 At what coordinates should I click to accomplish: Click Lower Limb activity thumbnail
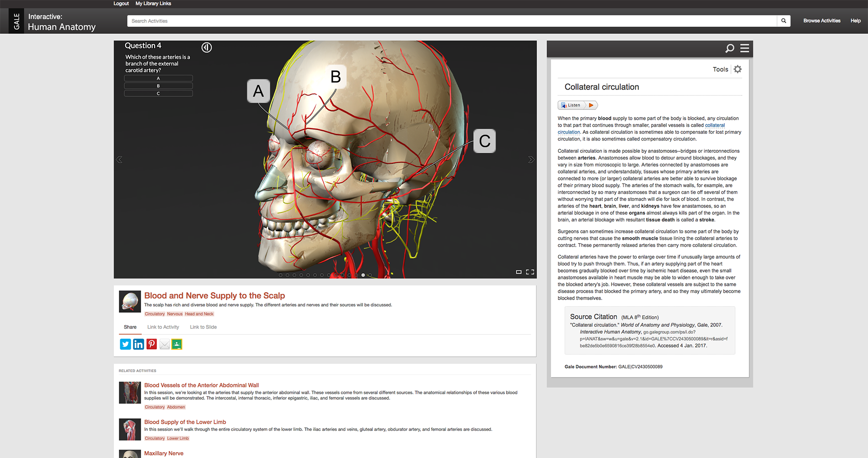click(x=130, y=430)
